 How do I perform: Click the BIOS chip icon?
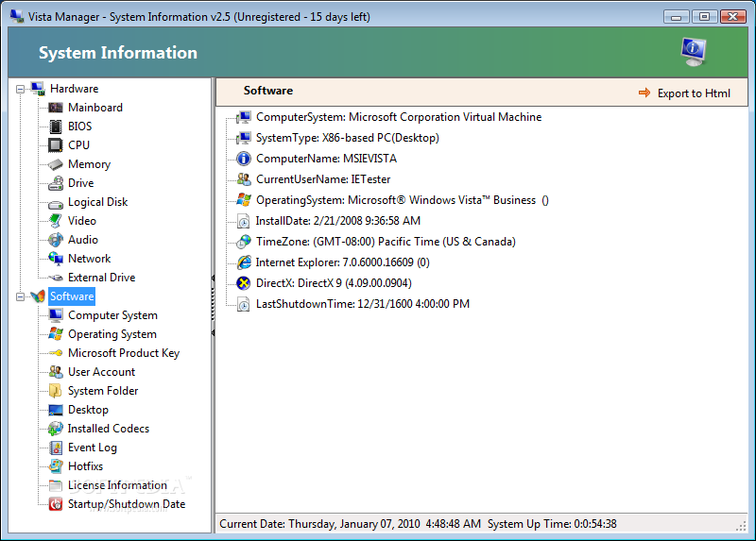(x=56, y=127)
